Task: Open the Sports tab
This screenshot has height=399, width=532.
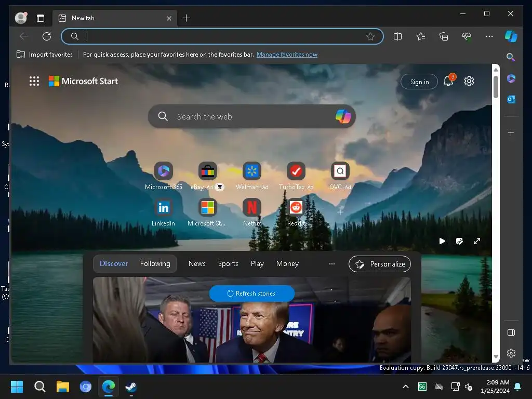Action: click(228, 263)
